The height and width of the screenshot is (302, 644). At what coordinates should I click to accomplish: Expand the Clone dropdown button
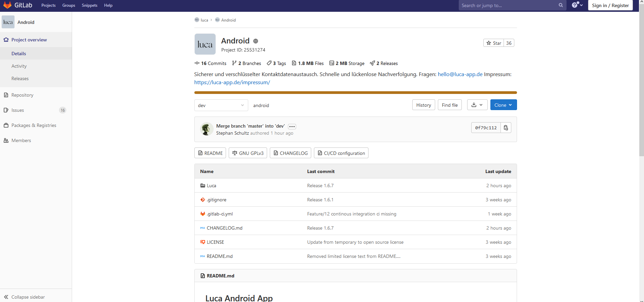[504, 105]
